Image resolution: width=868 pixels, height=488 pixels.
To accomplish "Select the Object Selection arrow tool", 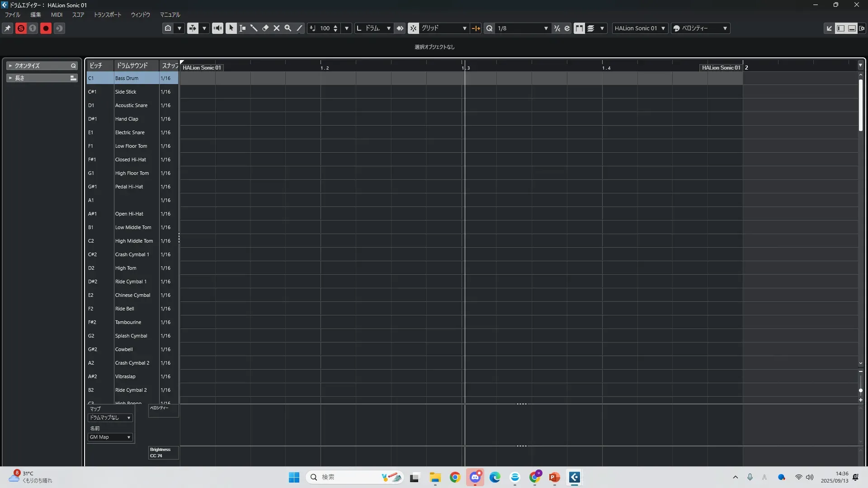I will click(231, 28).
